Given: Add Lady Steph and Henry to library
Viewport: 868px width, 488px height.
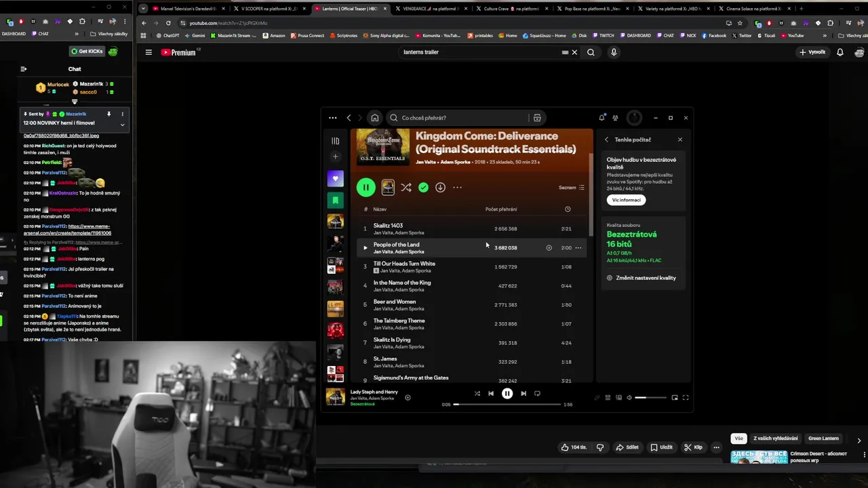Looking at the screenshot, I should (x=408, y=398).
